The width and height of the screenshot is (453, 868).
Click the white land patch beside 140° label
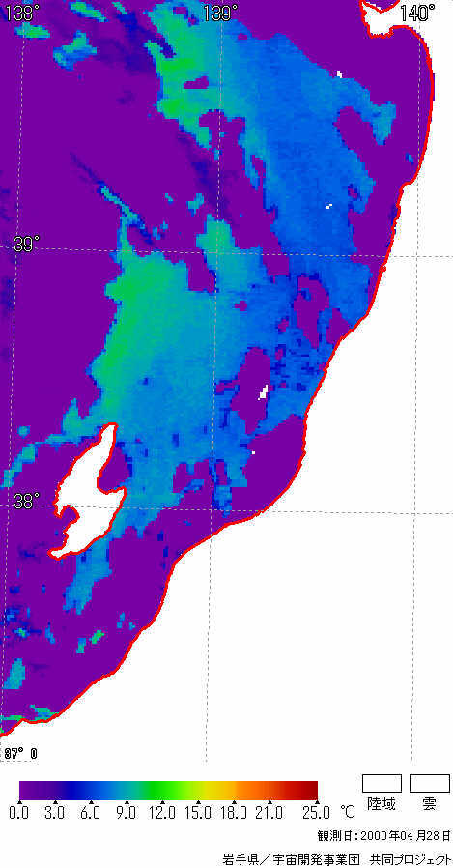click(380, 14)
